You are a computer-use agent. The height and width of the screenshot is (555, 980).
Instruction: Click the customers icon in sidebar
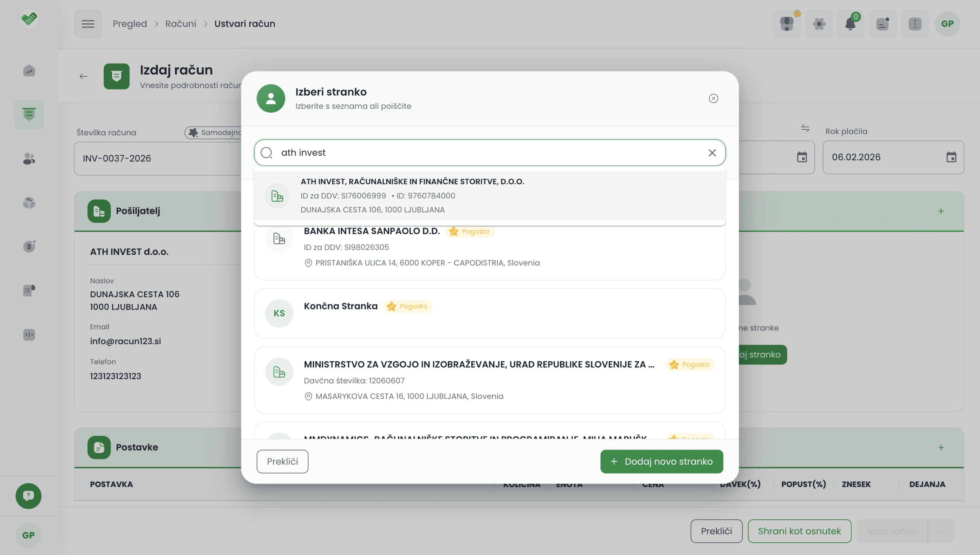29,158
